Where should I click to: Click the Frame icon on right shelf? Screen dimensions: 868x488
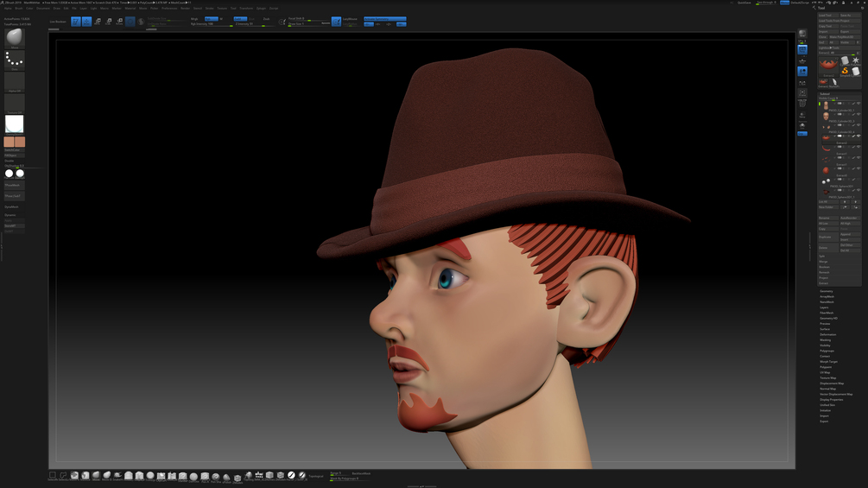click(802, 93)
